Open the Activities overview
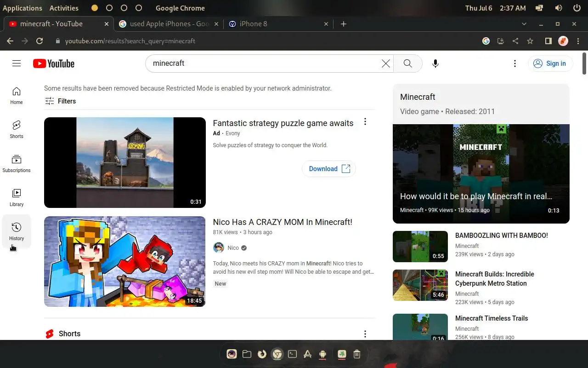 click(x=64, y=8)
